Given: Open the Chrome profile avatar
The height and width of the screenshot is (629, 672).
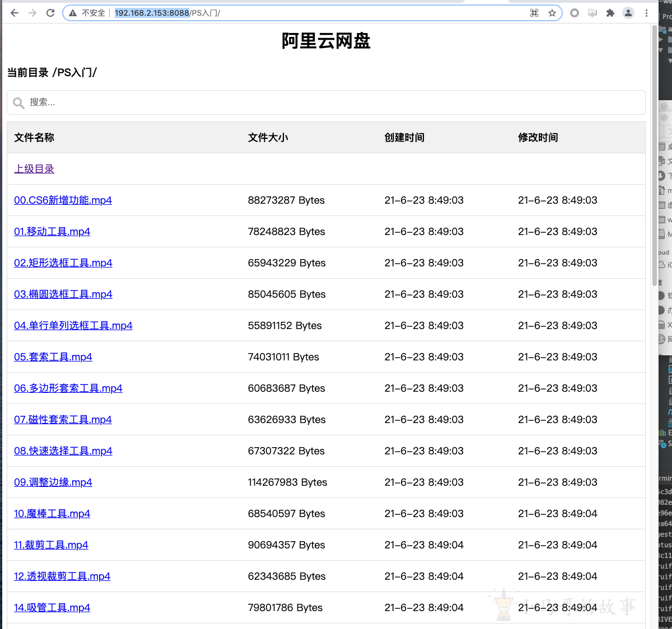Looking at the screenshot, I should coord(628,13).
